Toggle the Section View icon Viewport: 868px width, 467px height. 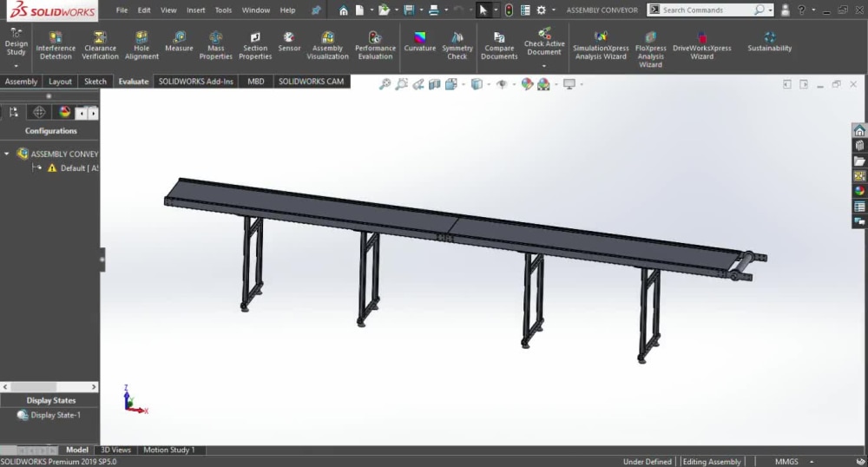(435, 84)
